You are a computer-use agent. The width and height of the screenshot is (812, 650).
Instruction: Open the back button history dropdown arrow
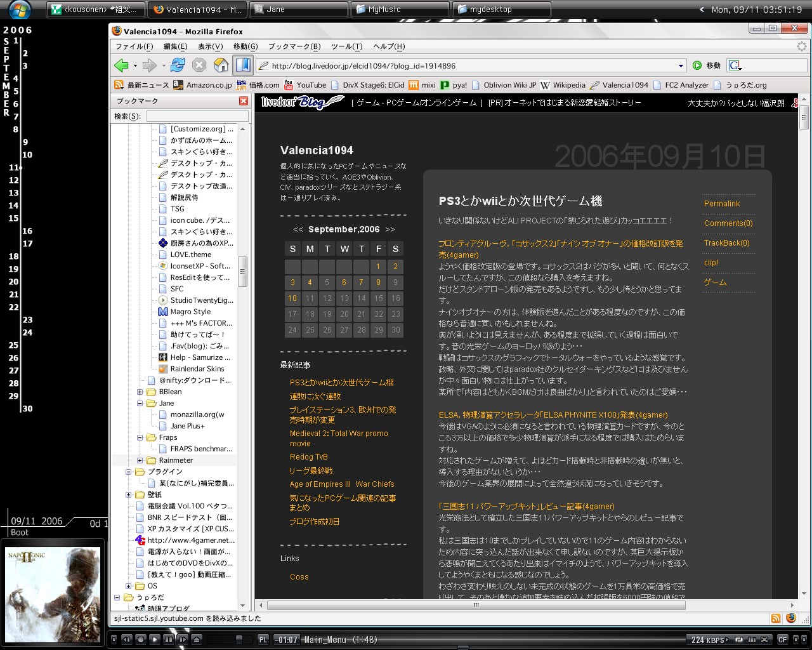tap(135, 65)
